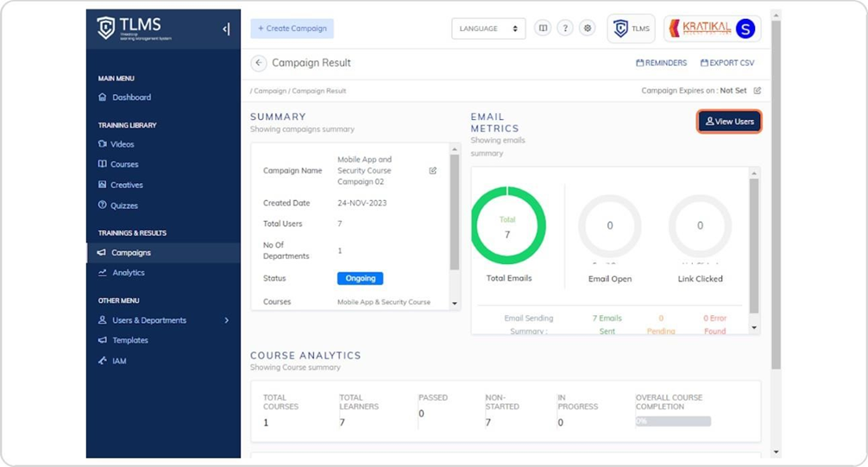Select Campaigns in the sidebar
This screenshot has height=467, width=868.
(x=163, y=253)
